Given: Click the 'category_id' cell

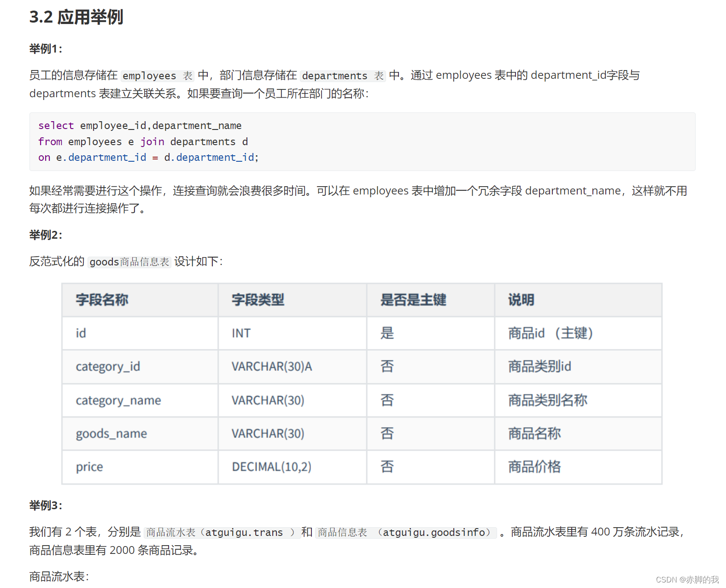Looking at the screenshot, I should 140,367.
